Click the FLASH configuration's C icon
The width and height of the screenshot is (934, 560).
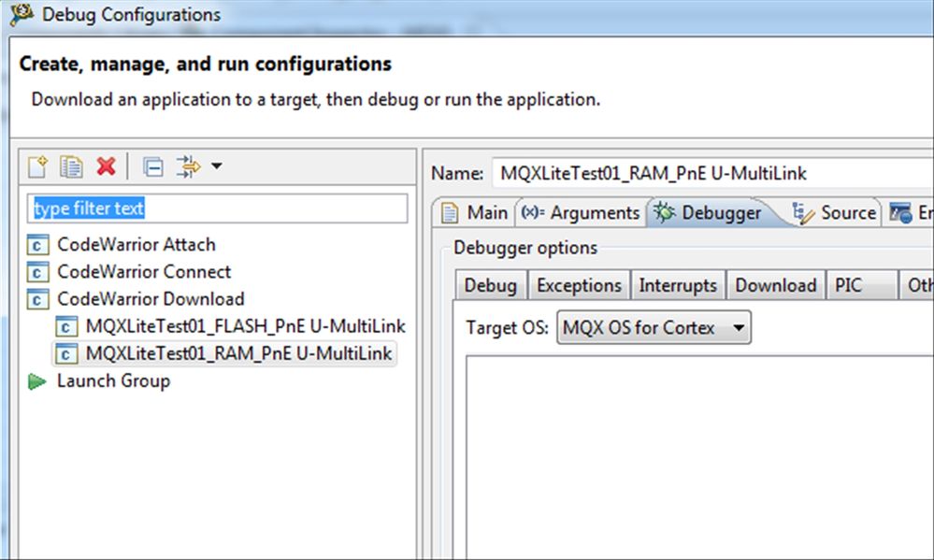(65, 326)
